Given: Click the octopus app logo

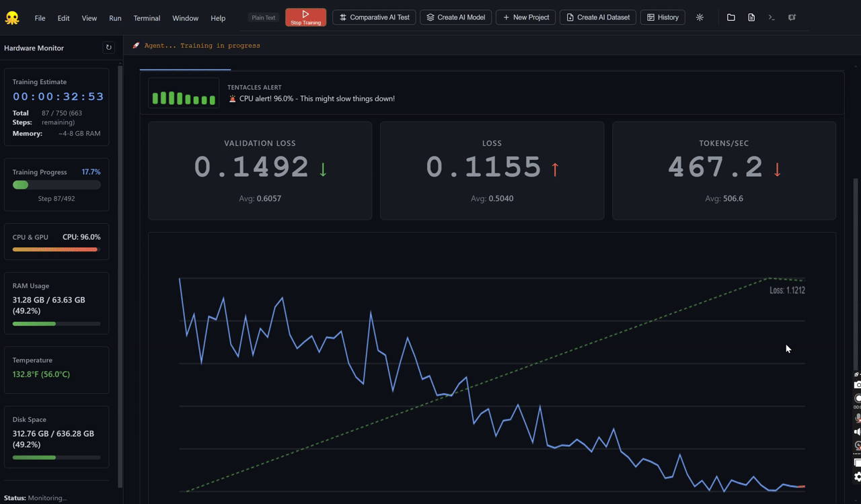Looking at the screenshot, I should click(x=12, y=18).
